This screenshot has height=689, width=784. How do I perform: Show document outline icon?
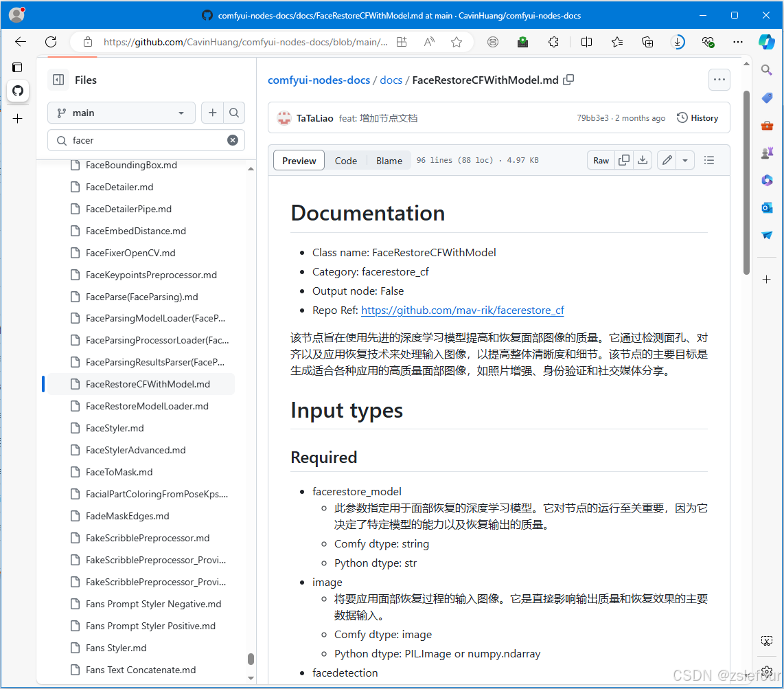(709, 161)
